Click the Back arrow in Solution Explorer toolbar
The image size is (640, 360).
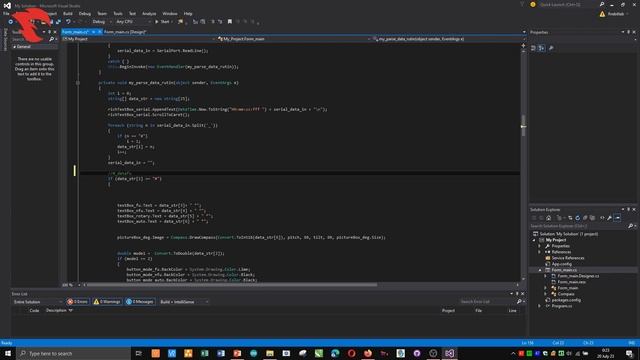pyautogui.click(x=534, y=218)
